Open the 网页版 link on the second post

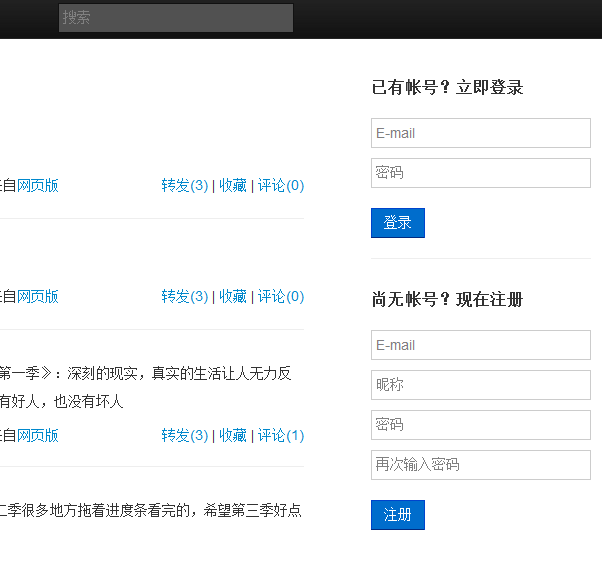tap(38, 296)
